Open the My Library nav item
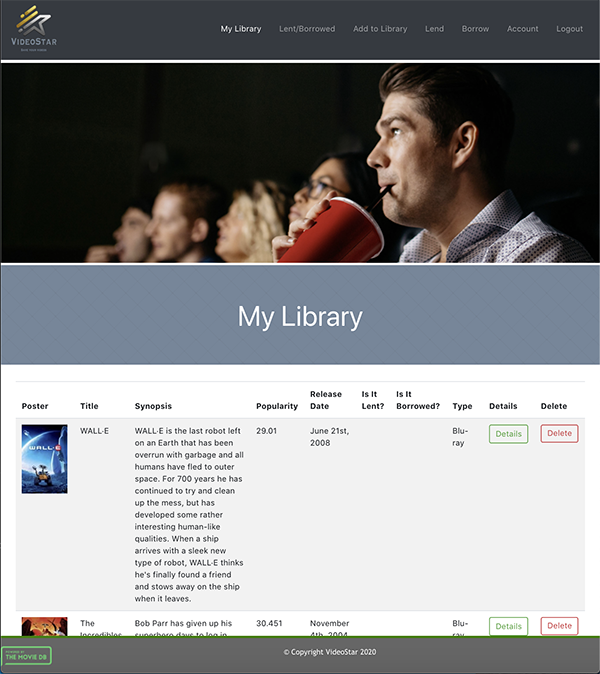This screenshot has height=674, width=600. 241,29
